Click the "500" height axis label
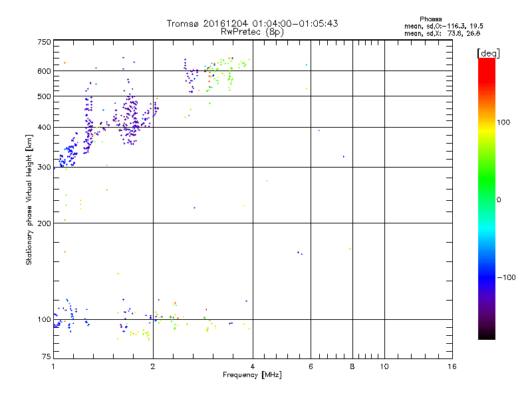The height and width of the screenshot is (399, 532). [x=44, y=96]
